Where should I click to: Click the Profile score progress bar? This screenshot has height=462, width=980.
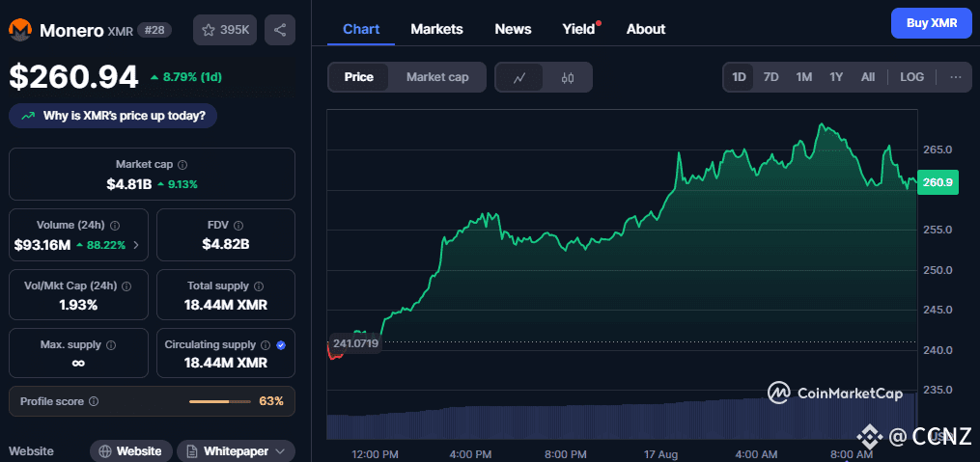[x=219, y=401]
